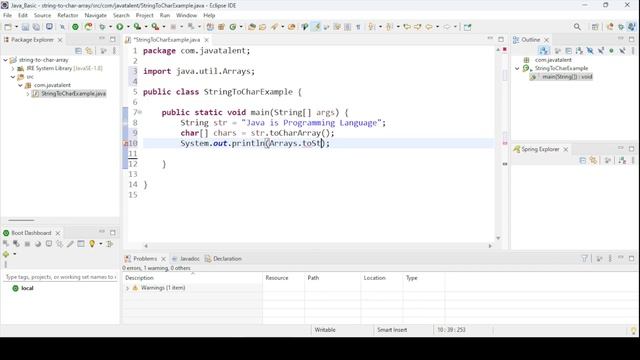640x360 pixels.
Task: Open the Debug button dropdown arrow
Action: click(110, 27)
